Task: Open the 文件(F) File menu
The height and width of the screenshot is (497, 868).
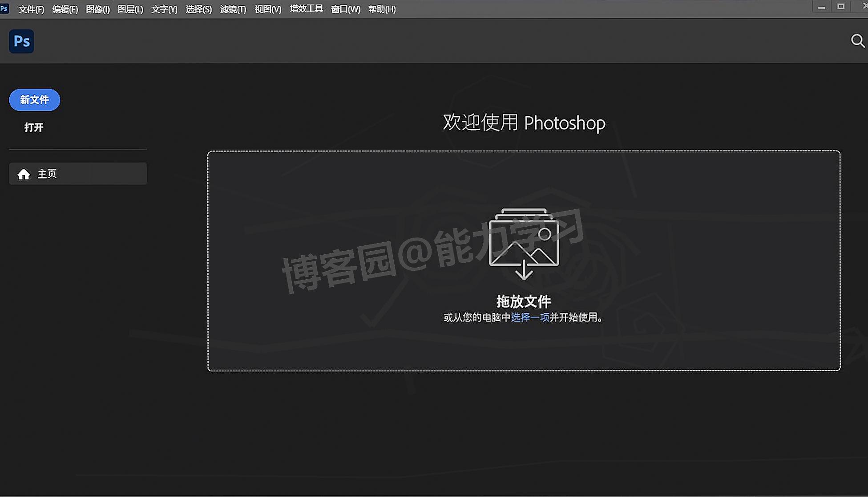Action: click(x=31, y=9)
